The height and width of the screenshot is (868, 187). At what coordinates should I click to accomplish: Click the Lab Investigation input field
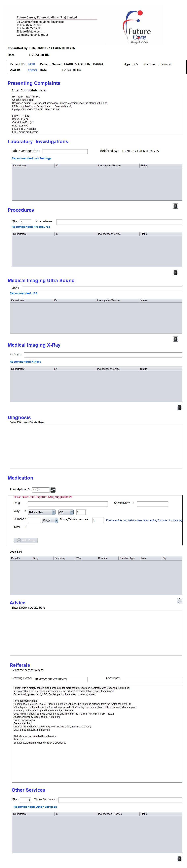pos(65,151)
